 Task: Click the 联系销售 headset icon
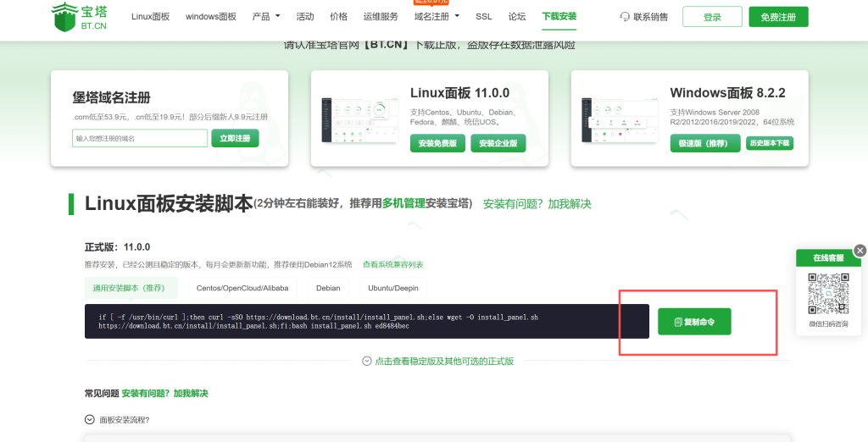(x=625, y=17)
